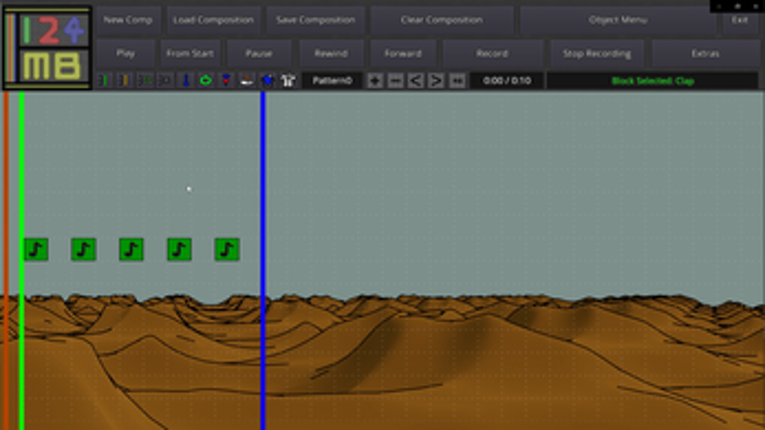The image size is (765, 430).
Task: Click the Pattern0 name field
Action: [x=332, y=81]
